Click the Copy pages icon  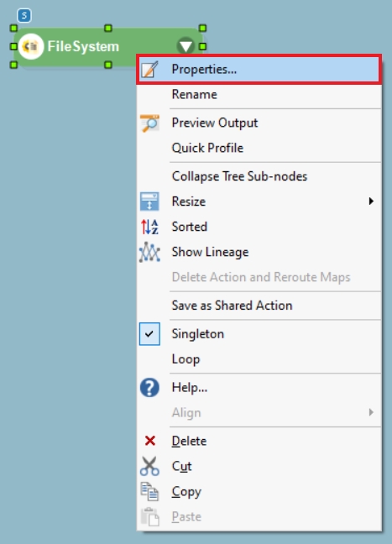click(149, 492)
